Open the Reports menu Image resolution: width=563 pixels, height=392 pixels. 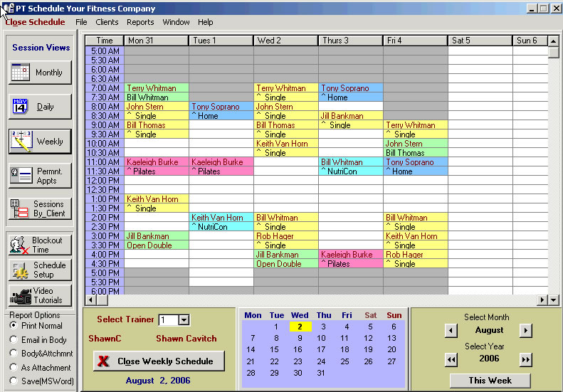click(x=140, y=22)
